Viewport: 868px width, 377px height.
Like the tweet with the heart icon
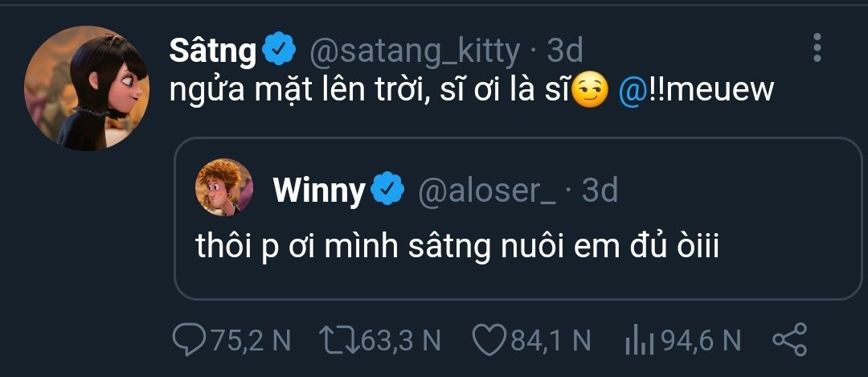(489, 340)
